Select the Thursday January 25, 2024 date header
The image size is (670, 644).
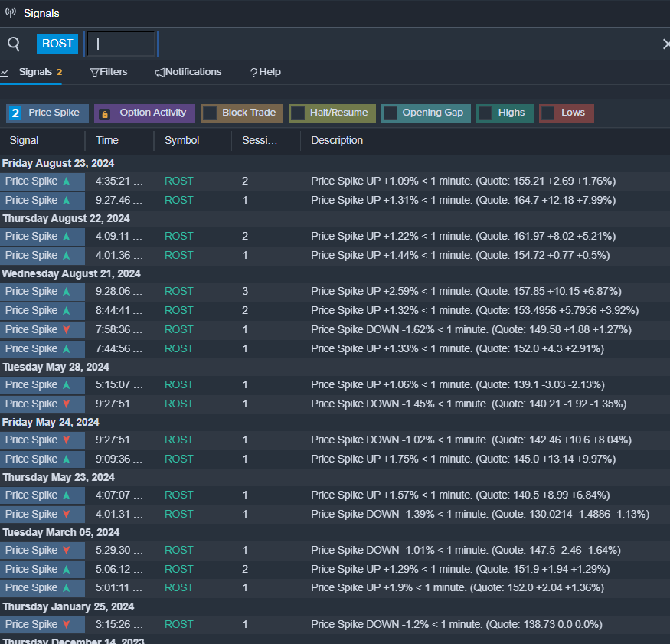pyautogui.click(x=68, y=606)
